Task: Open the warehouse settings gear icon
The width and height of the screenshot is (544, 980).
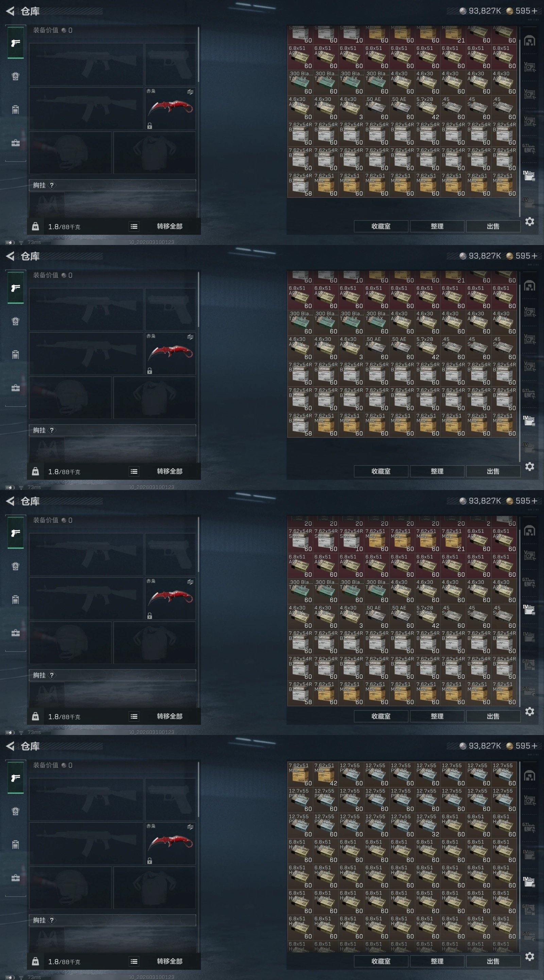Action: pos(530,222)
